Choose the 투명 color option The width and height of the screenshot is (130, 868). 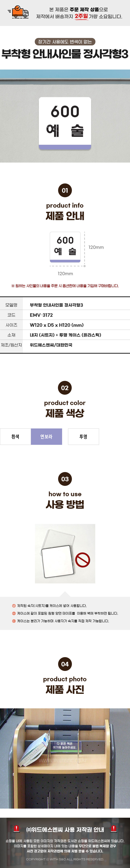pyautogui.click(x=83, y=437)
